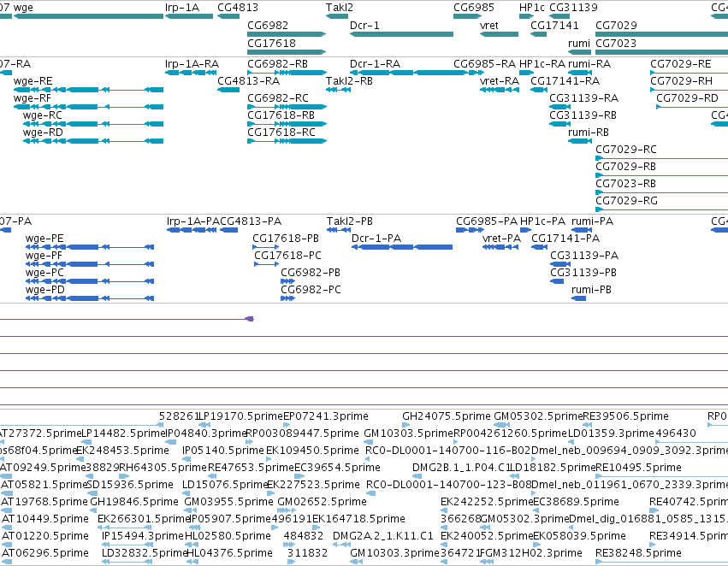Select the CG7023-RB transcript

coord(661,192)
